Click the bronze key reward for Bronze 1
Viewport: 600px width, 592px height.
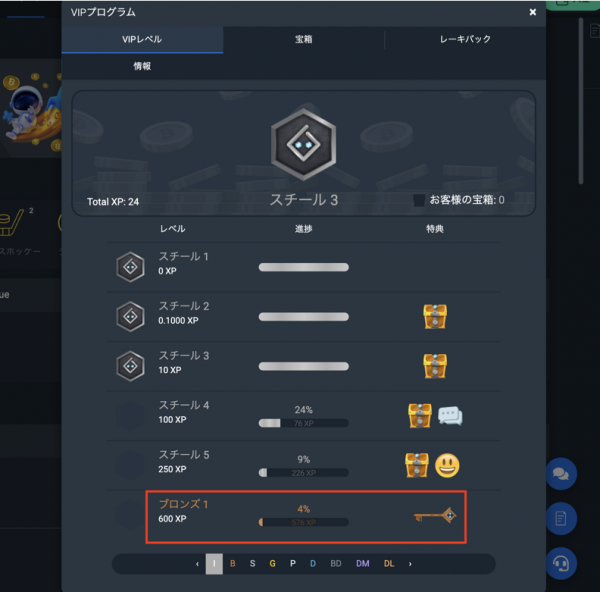(435, 515)
